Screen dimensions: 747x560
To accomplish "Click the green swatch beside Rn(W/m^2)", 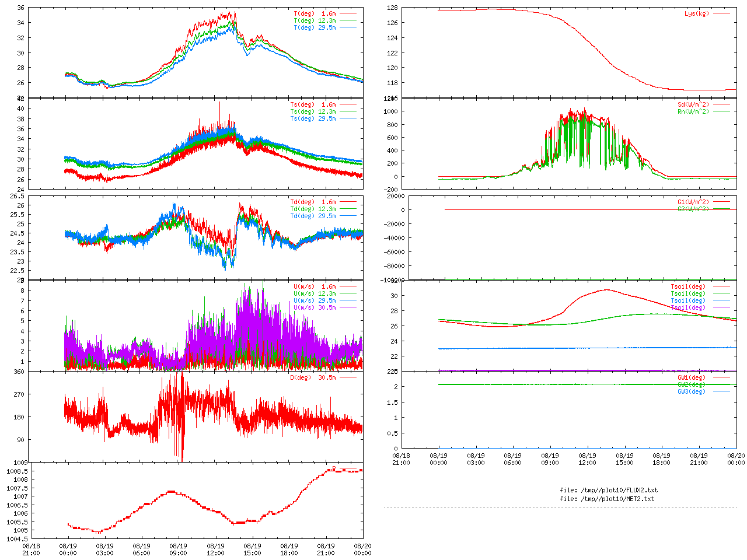I will click(x=721, y=112).
